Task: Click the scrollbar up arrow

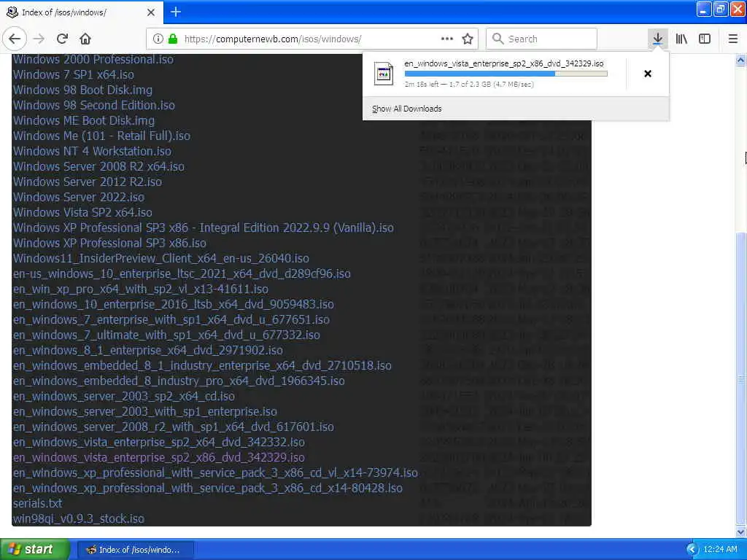Action: pyautogui.click(x=741, y=61)
